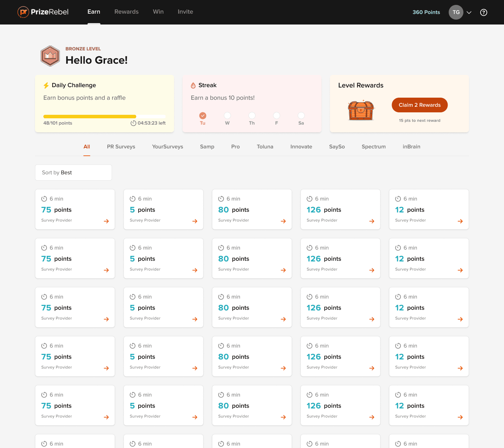Viewport: 504px width, 448px height.
Task: Click the '15 pts to next reward' text
Action: click(x=420, y=120)
